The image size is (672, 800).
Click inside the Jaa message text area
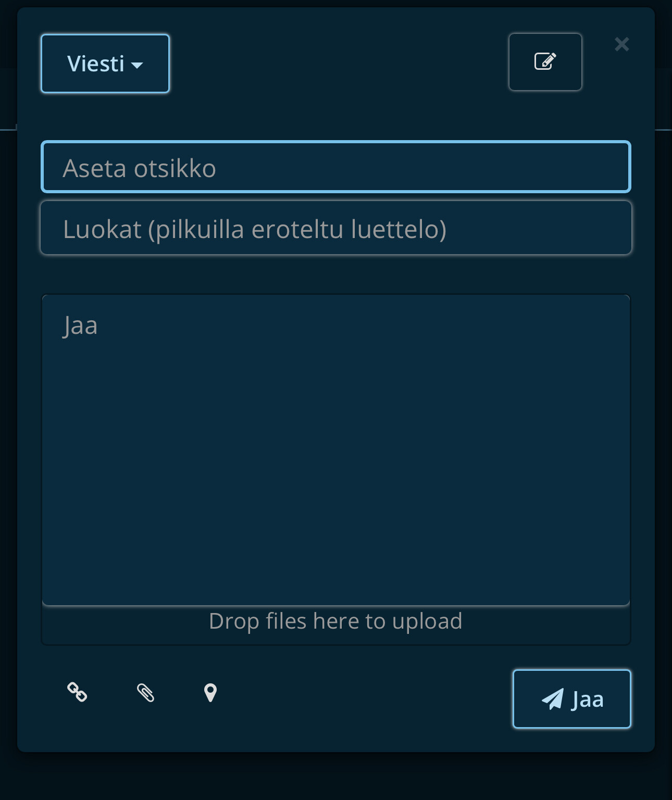[x=336, y=450]
